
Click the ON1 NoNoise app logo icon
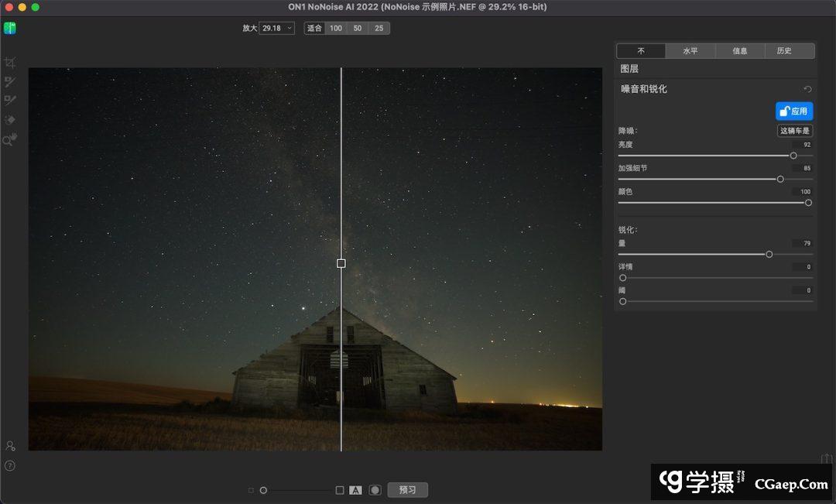9,28
